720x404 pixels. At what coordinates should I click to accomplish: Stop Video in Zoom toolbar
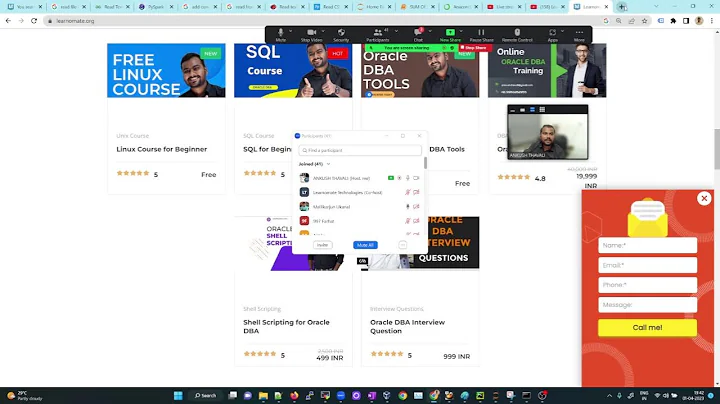click(x=311, y=35)
